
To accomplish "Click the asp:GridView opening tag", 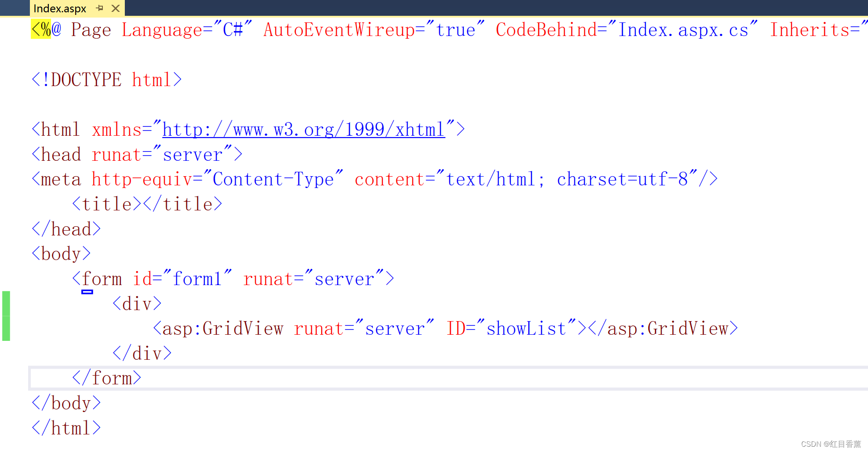I will coord(218,329).
